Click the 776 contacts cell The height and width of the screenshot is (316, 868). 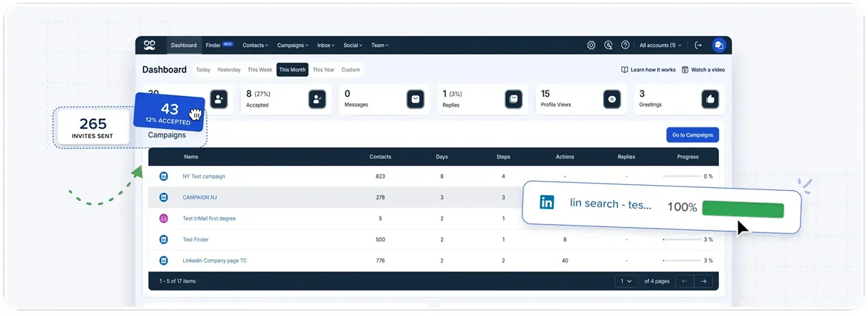pos(381,260)
